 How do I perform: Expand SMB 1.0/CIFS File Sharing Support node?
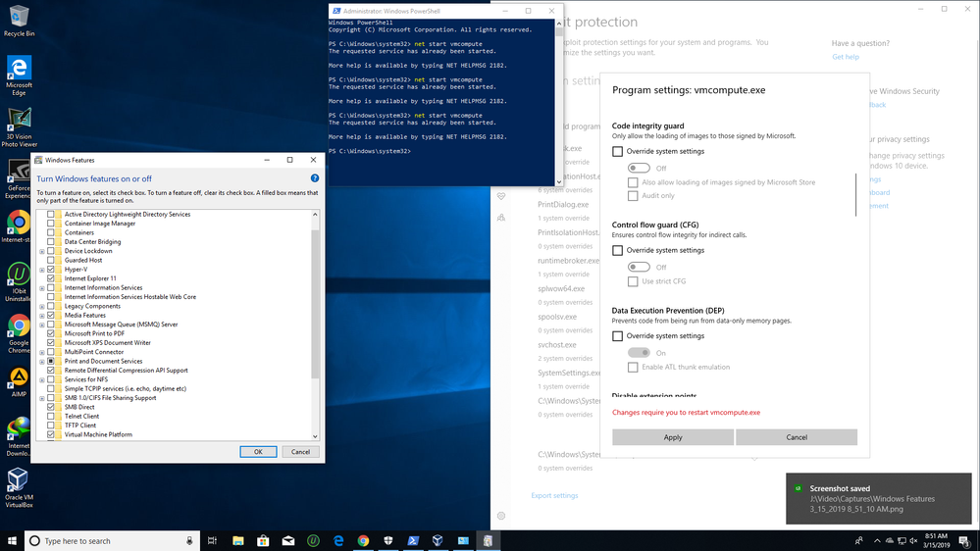(x=42, y=398)
